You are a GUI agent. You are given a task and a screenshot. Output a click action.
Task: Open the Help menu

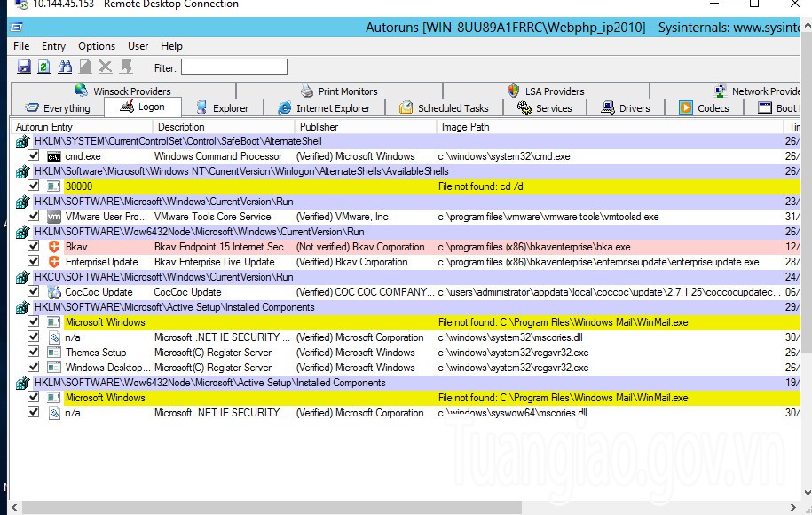(x=171, y=46)
